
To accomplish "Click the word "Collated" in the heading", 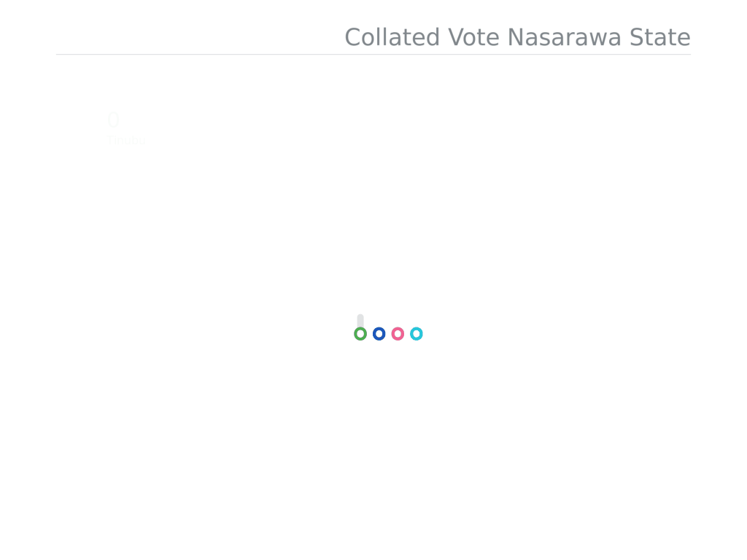I will point(392,37).
